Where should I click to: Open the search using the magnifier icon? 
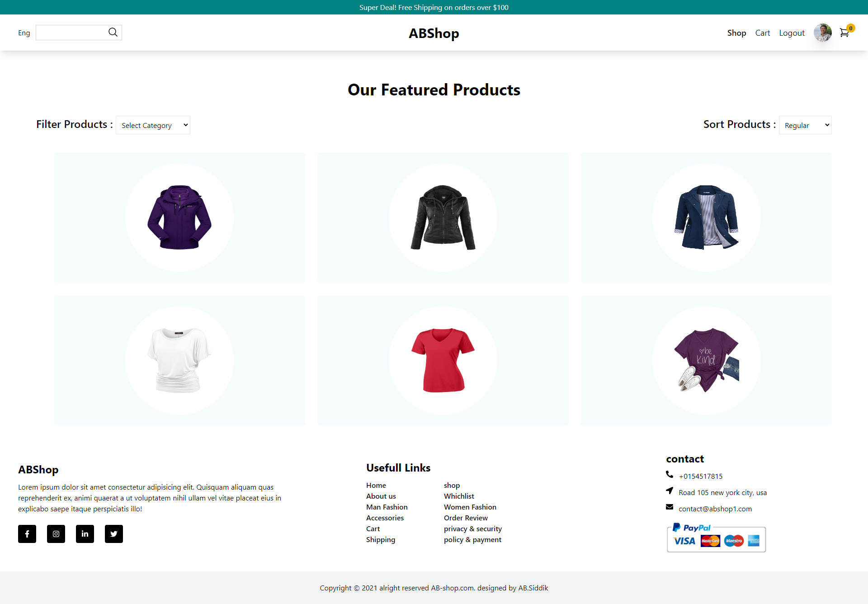point(113,32)
